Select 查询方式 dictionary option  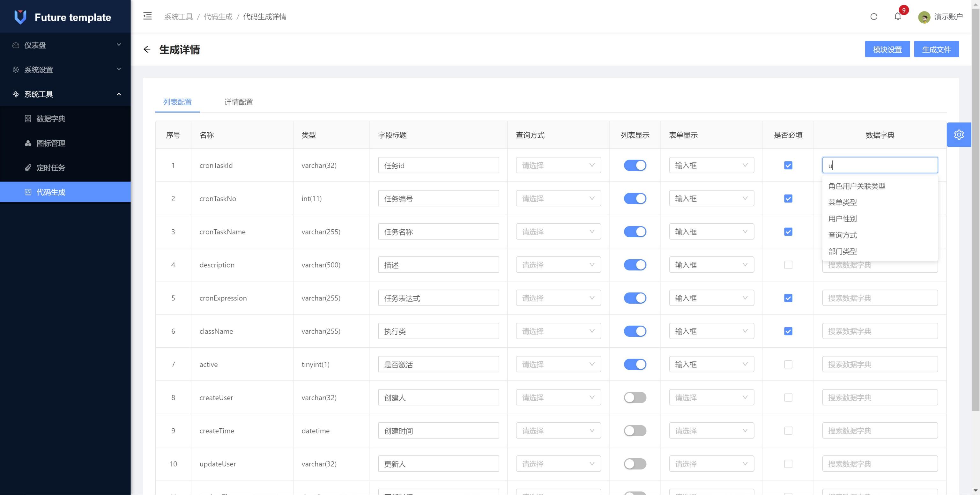tap(880, 235)
